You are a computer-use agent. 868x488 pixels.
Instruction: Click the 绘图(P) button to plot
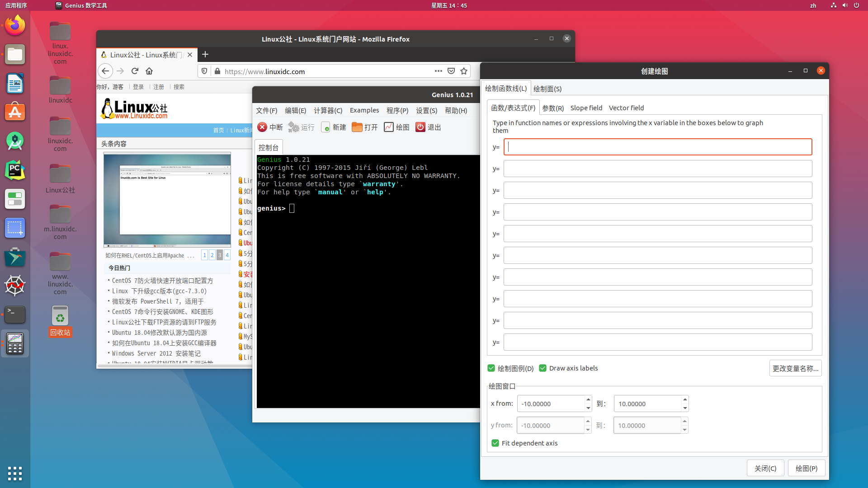pyautogui.click(x=807, y=468)
